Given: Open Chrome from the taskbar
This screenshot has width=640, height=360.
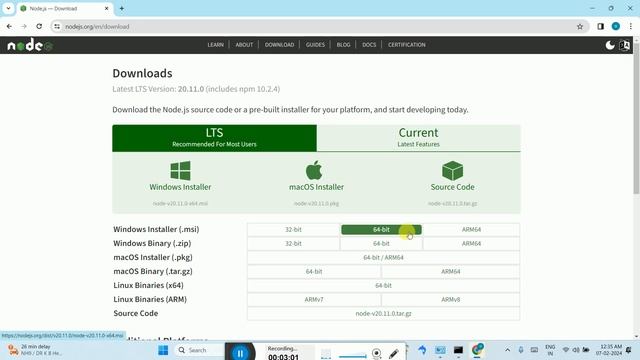Looking at the screenshot, I should pos(477,350).
